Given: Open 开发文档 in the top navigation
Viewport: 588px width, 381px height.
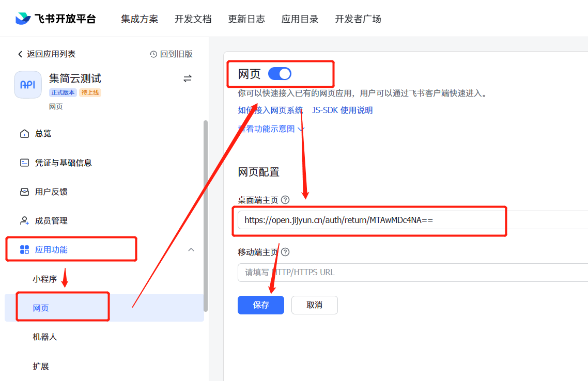Looking at the screenshot, I should pos(193,19).
